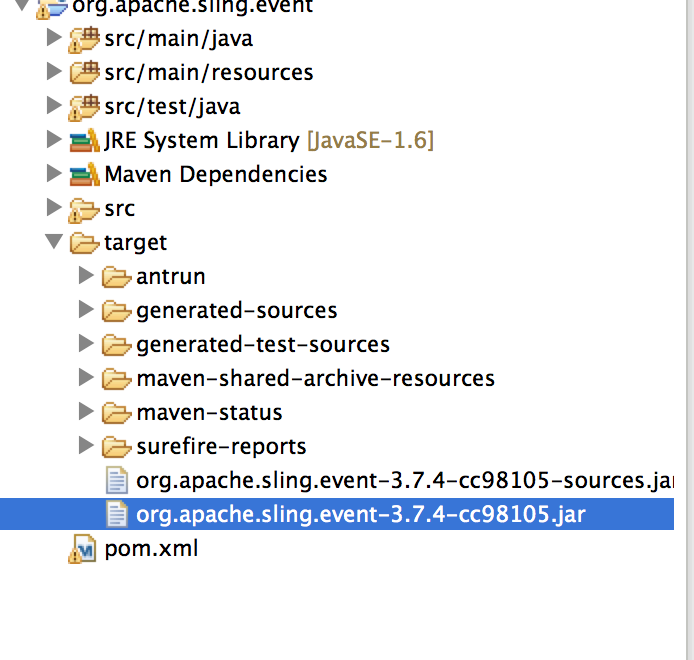Click the generated-sources folder icon
Image resolution: width=694 pixels, height=660 pixels.
pos(116,312)
